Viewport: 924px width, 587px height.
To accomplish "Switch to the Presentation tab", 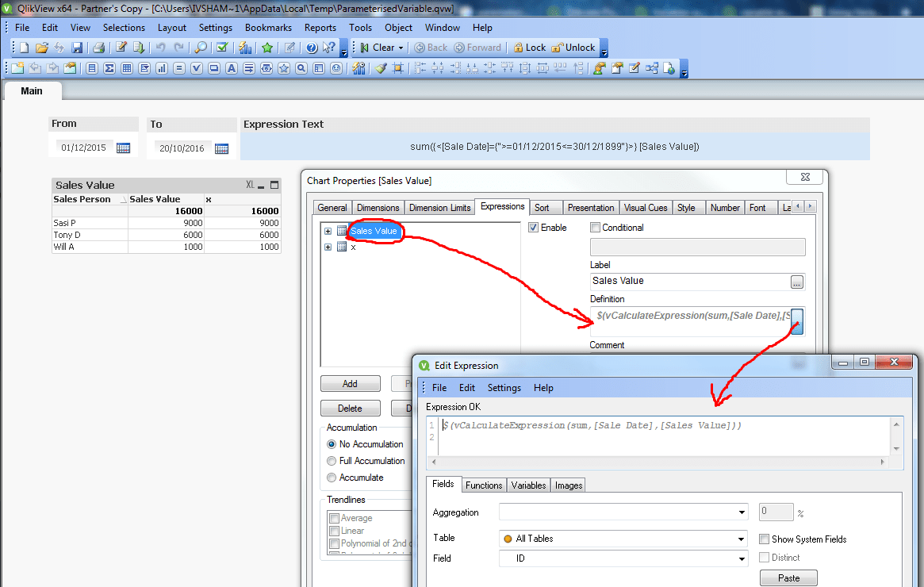I will (x=590, y=208).
